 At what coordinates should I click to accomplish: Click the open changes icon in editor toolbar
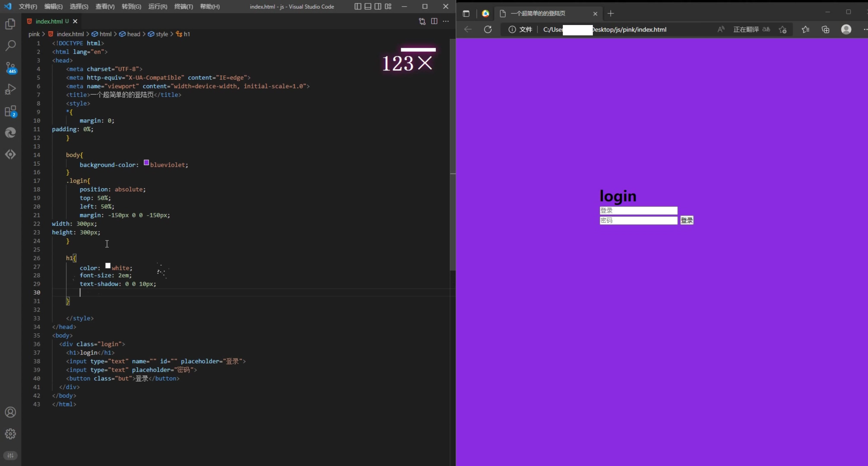pos(422,21)
